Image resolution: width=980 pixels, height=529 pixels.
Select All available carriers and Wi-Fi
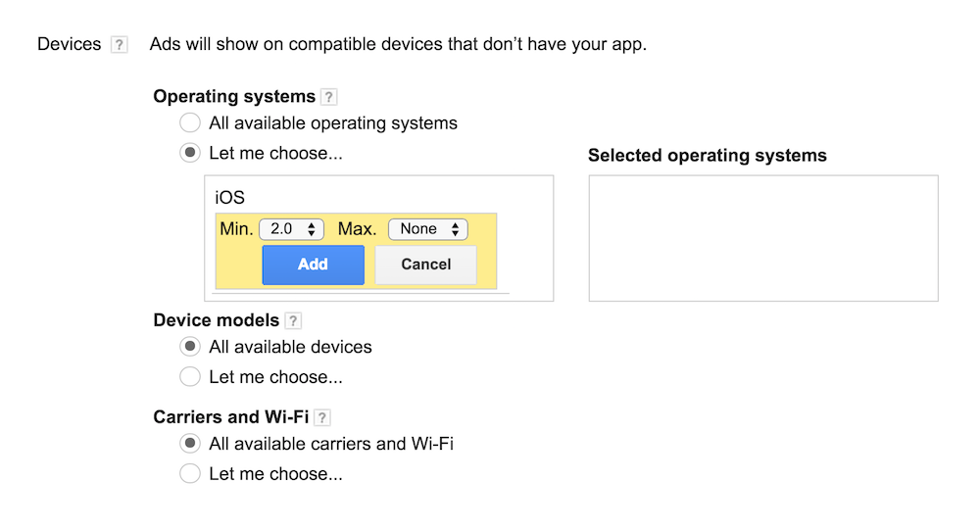pyautogui.click(x=190, y=444)
